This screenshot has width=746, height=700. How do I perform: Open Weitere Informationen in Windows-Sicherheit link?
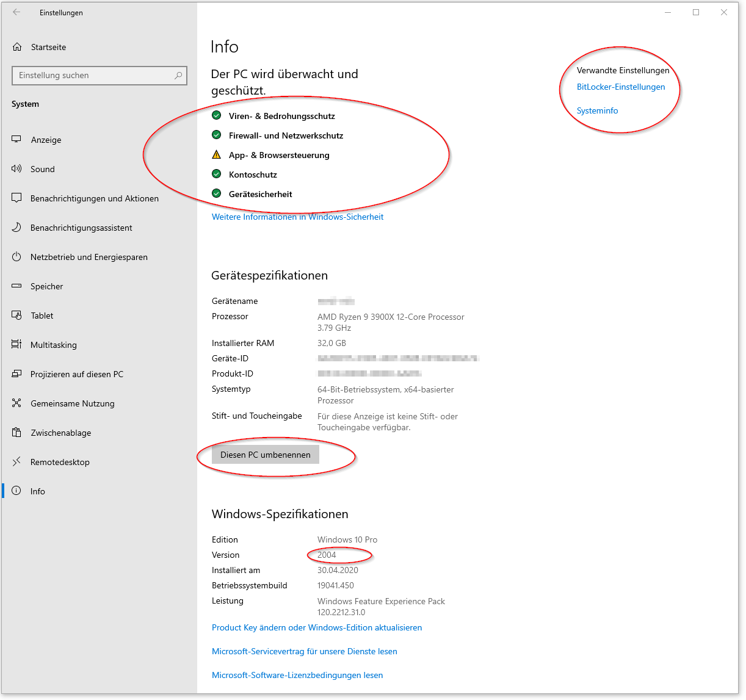297,217
